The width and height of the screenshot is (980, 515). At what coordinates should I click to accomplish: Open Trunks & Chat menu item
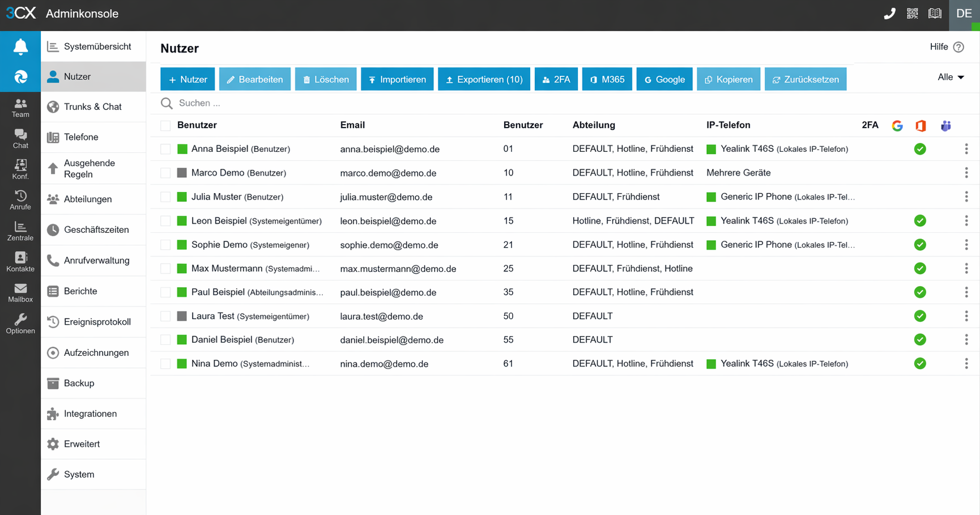coord(93,107)
